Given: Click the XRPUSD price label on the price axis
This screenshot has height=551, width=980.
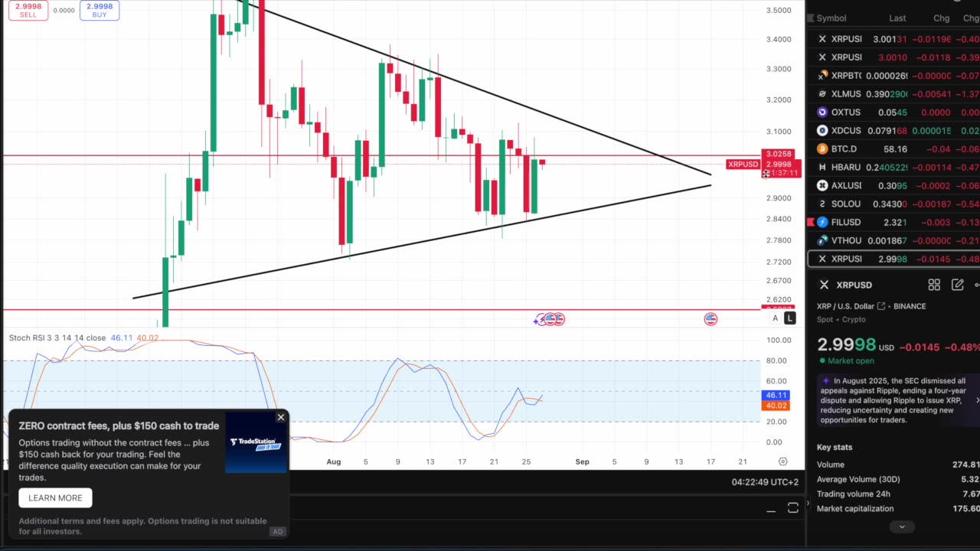Looking at the screenshot, I should click(x=743, y=165).
